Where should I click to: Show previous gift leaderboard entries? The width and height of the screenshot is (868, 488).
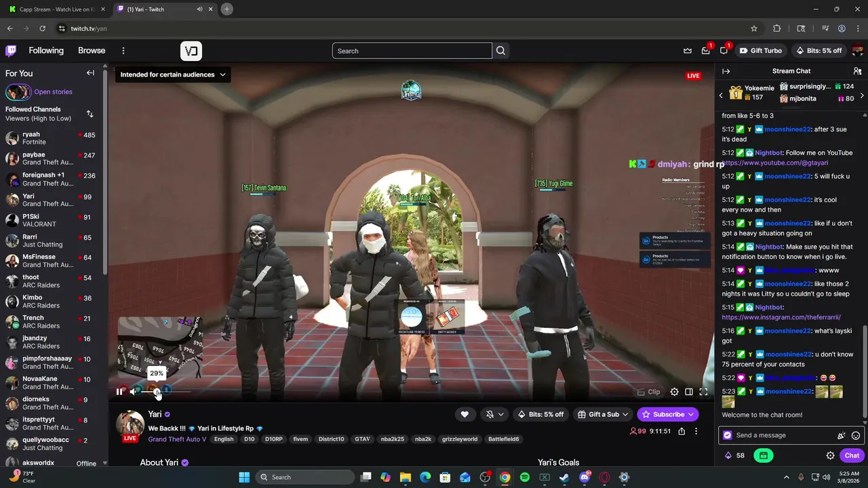(721, 96)
